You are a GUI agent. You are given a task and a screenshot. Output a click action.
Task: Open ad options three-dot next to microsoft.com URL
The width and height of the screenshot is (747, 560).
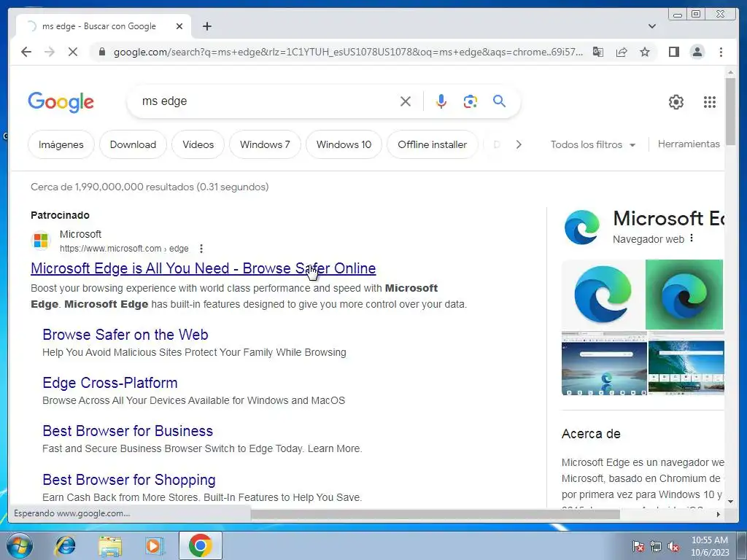[201, 249]
